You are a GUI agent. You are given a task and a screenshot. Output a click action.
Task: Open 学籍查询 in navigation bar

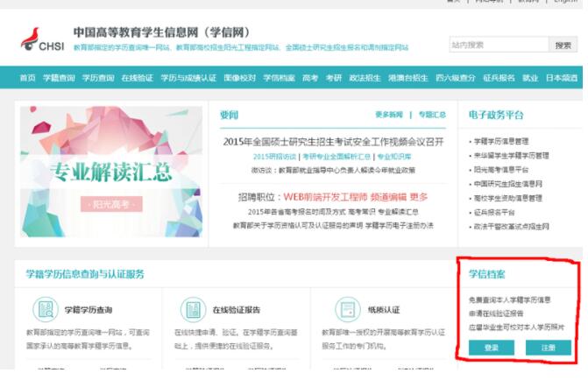point(59,78)
